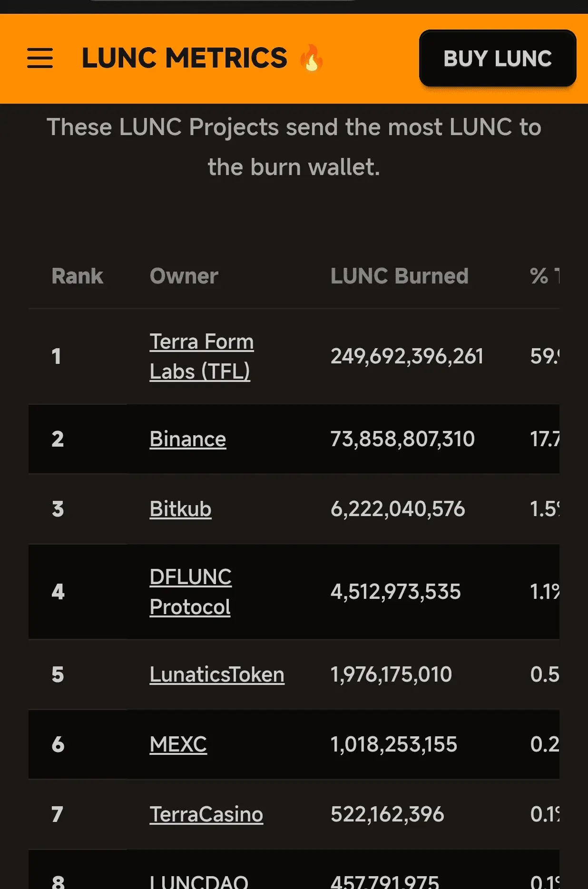Open the Terra Form Labs (TFL) link

[202, 356]
